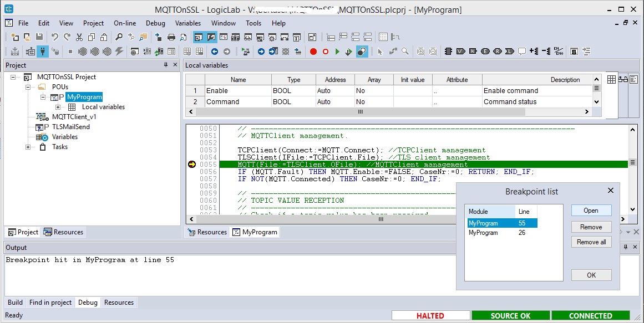Image resolution: width=644 pixels, height=323 pixels.
Task: Undo the last edit via toolbar
Action: [55, 37]
